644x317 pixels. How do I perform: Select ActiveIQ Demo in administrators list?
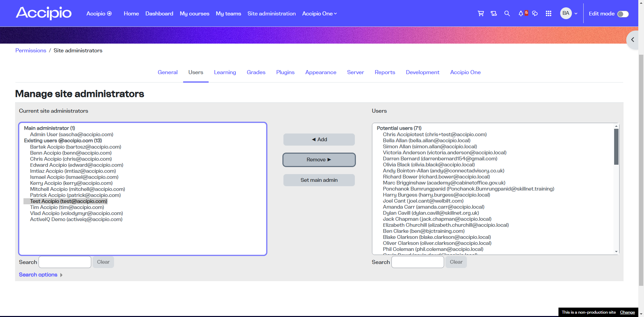click(76, 219)
